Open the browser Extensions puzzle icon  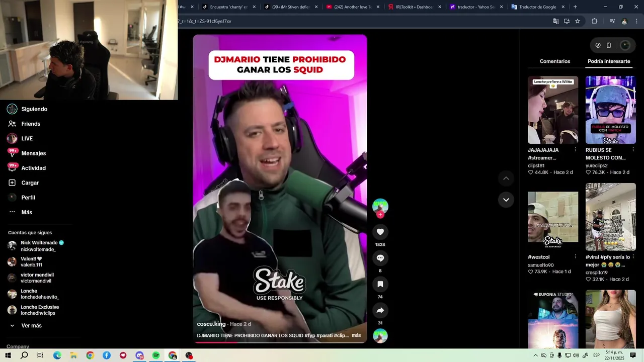pyautogui.click(x=595, y=21)
